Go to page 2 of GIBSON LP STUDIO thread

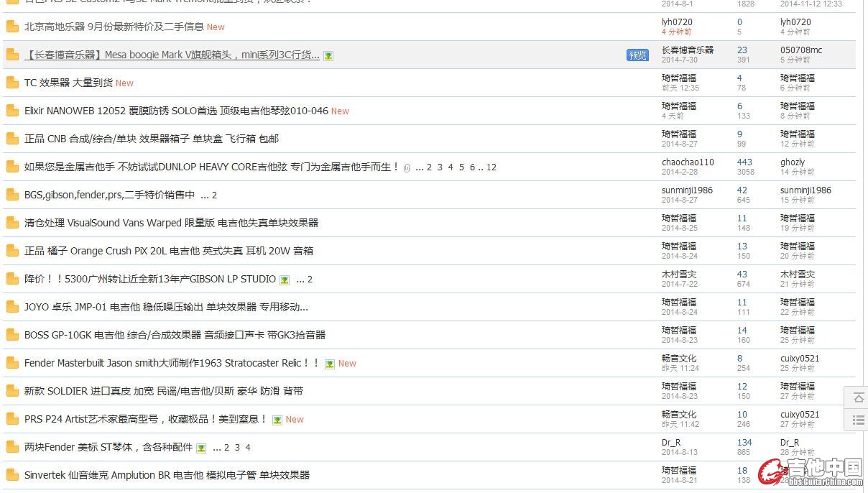point(310,280)
